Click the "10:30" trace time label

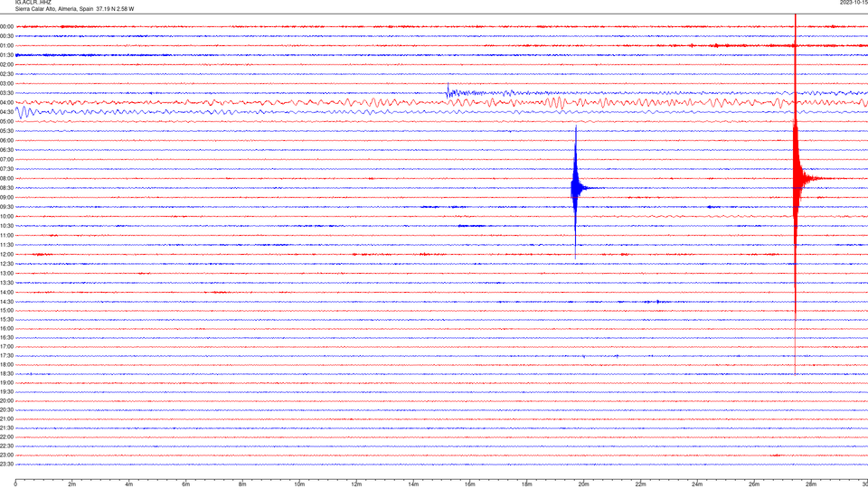(7, 226)
